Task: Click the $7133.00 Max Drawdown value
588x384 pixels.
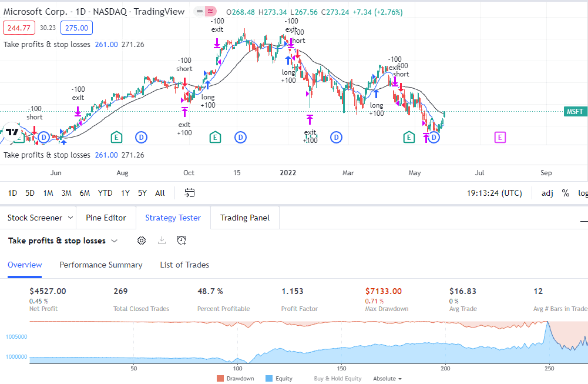Action: (383, 291)
